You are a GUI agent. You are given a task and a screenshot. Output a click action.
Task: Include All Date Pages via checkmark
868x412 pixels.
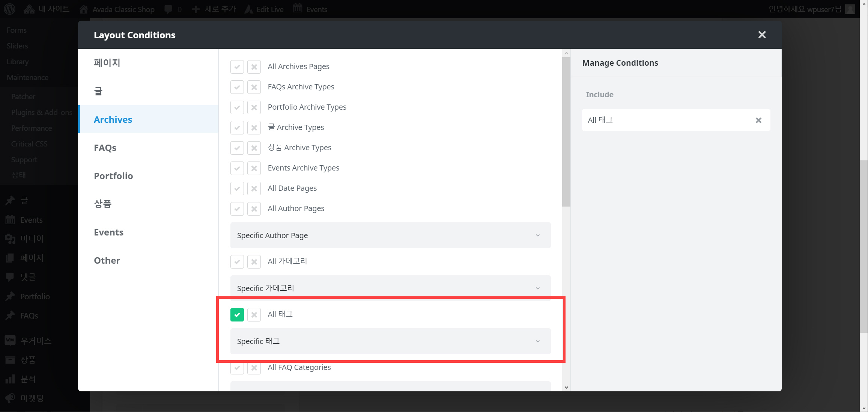click(237, 189)
